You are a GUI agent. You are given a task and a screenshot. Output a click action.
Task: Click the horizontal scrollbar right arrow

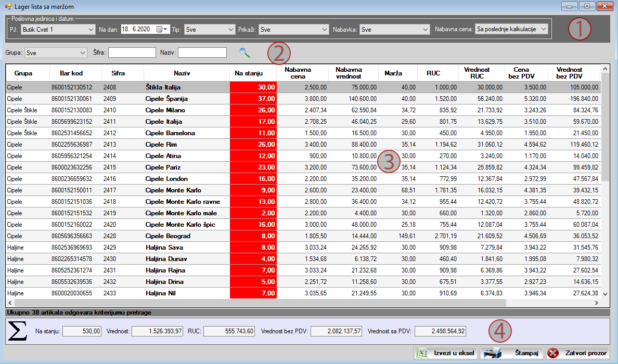pos(597,303)
